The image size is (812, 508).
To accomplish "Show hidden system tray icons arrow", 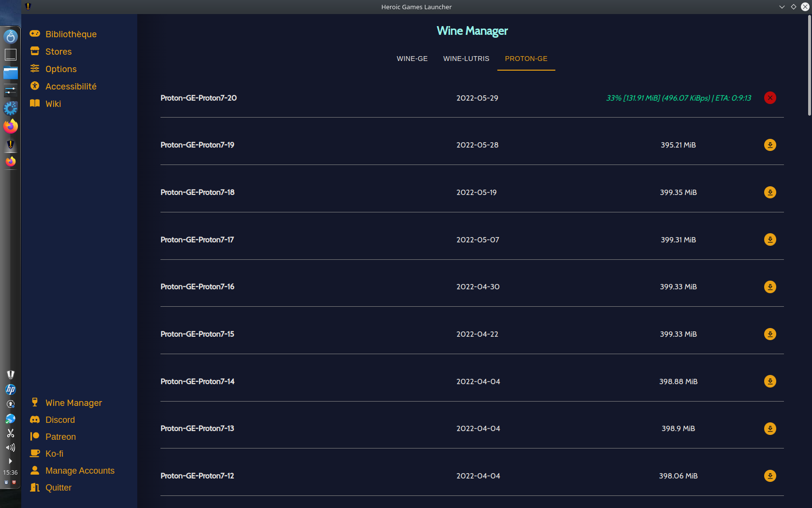I will pos(11,461).
